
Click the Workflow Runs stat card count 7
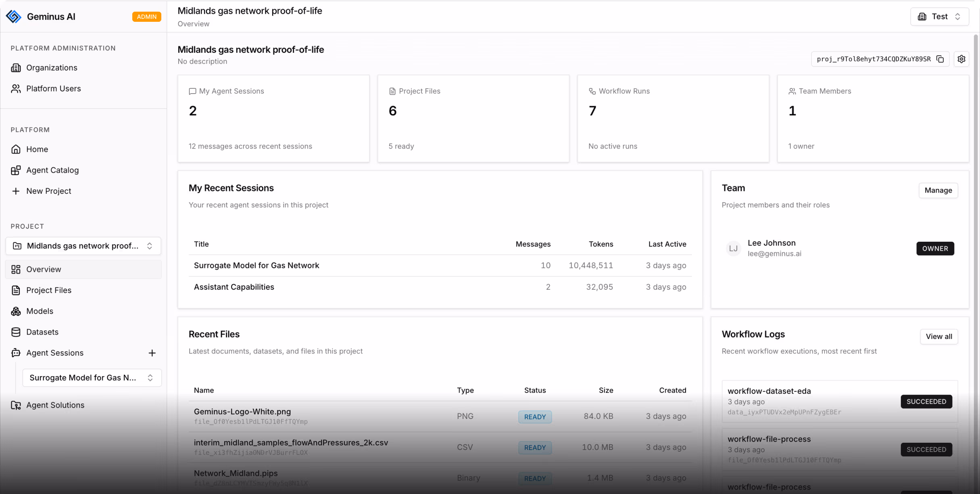(x=592, y=111)
